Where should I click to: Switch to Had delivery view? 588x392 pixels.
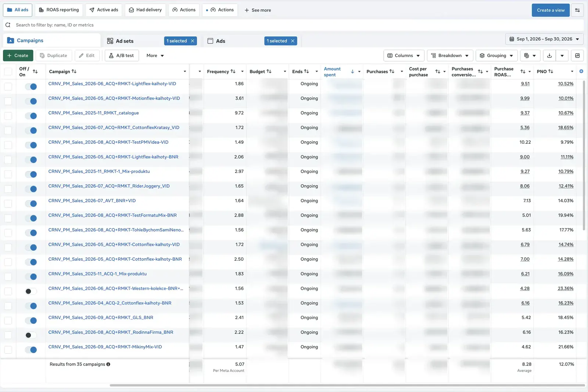click(x=146, y=10)
